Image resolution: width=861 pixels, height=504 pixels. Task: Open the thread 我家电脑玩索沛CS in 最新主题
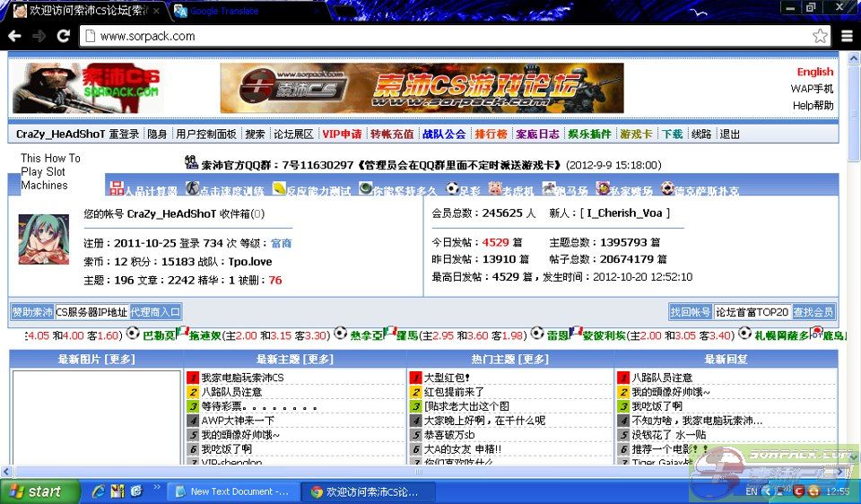pyautogui.click(x=242, y=378)
